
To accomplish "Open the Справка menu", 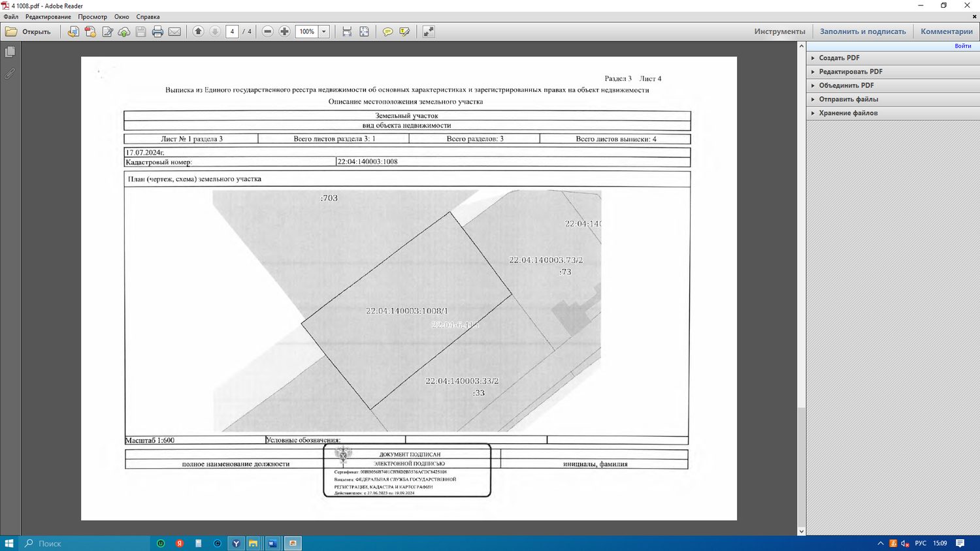I will tap(148, 17).
